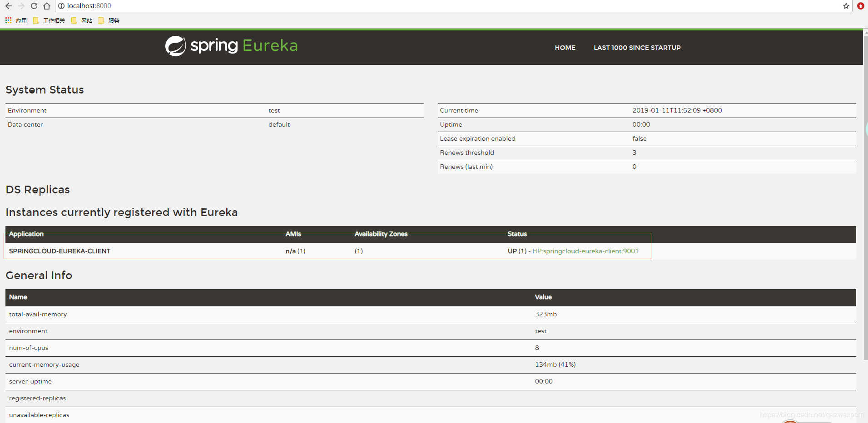Click the DS Replicas heading
868x423 pixels.
38,190
